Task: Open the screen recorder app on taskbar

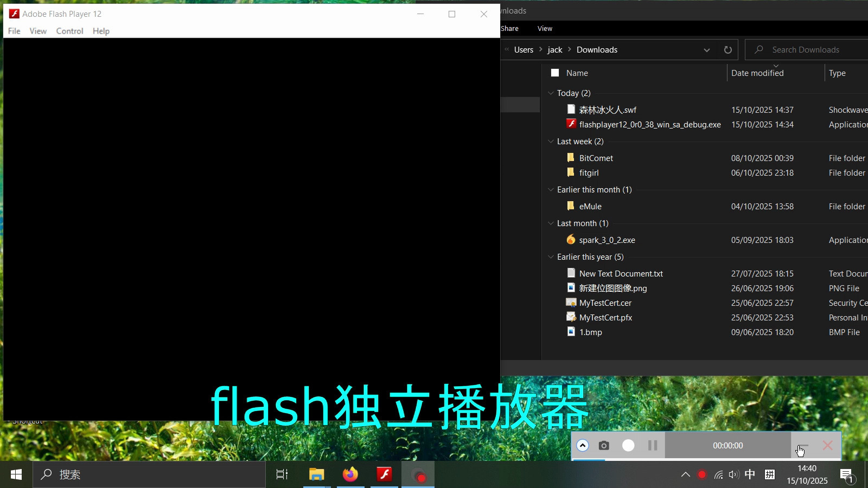Action: (x=418, y=474)
